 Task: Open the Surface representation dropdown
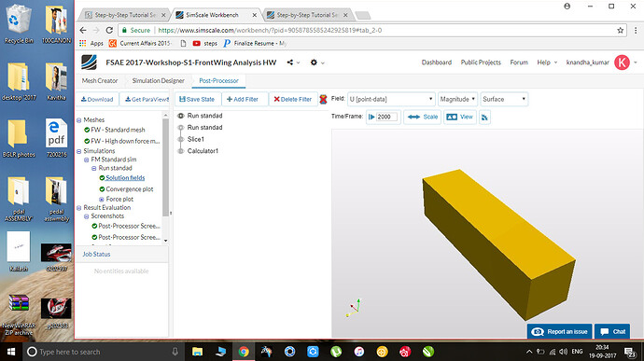coord(504,99)
